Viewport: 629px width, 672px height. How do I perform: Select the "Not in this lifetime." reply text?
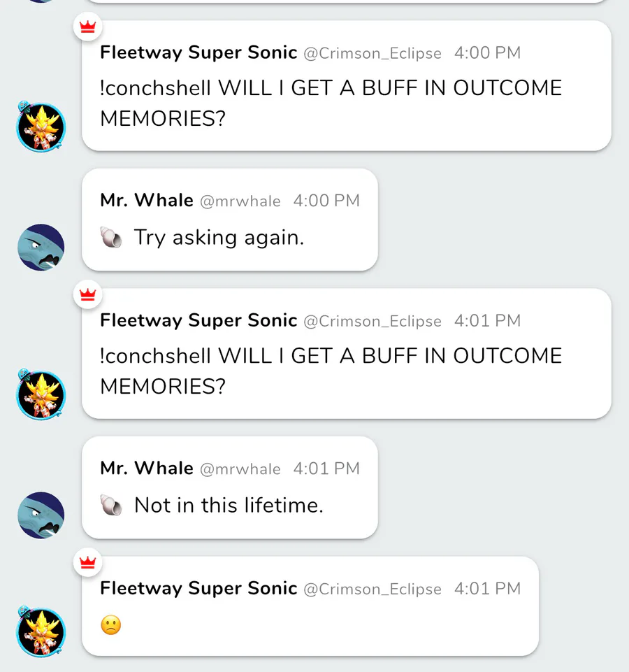click(229, 506)
